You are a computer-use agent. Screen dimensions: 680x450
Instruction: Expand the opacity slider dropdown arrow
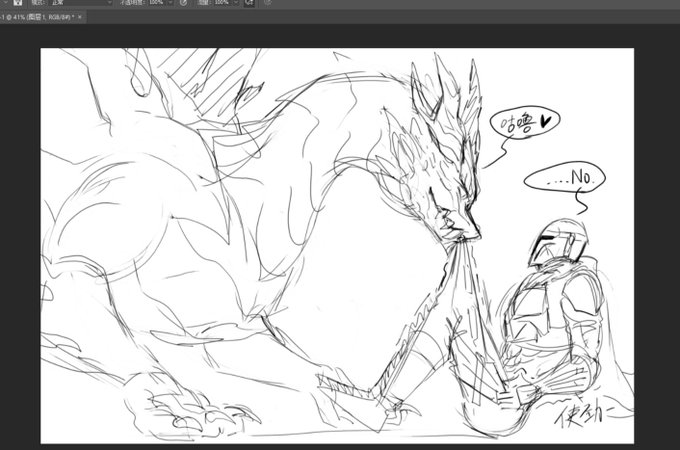click(x=170, y=3)
